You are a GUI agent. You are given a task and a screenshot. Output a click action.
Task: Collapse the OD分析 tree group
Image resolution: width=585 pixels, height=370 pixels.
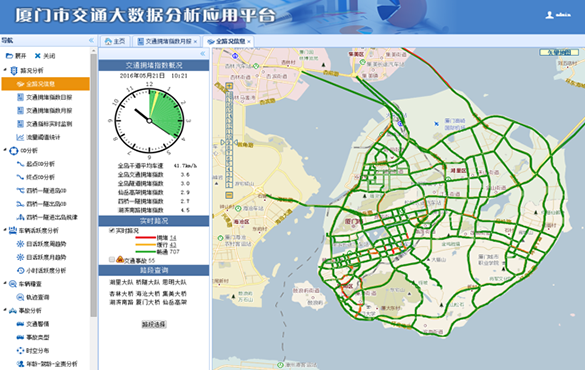(5, 150)
